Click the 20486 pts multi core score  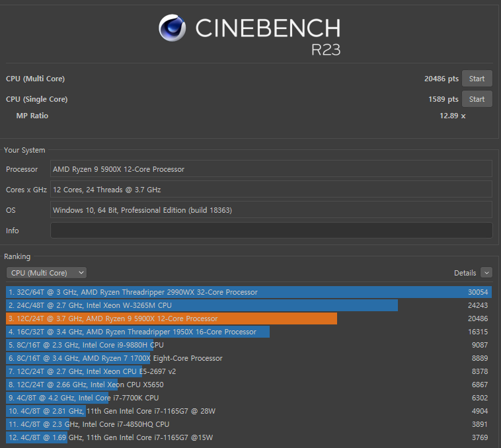point(442,79)
